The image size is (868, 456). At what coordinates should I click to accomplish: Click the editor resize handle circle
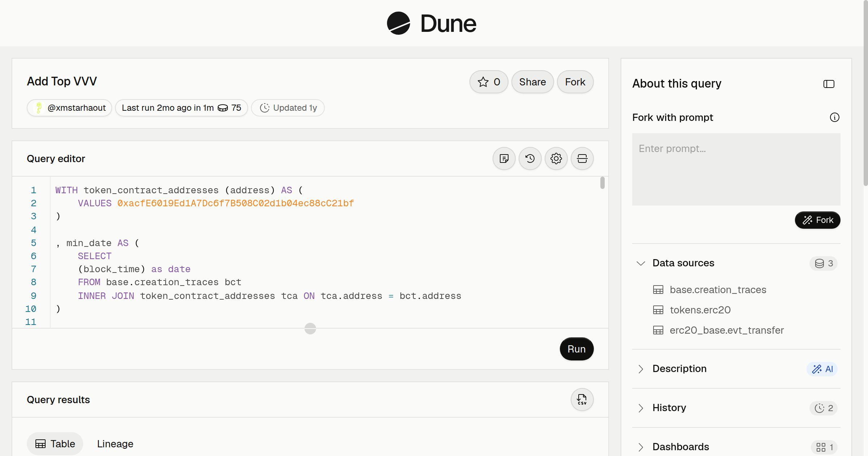pos(310,329)
